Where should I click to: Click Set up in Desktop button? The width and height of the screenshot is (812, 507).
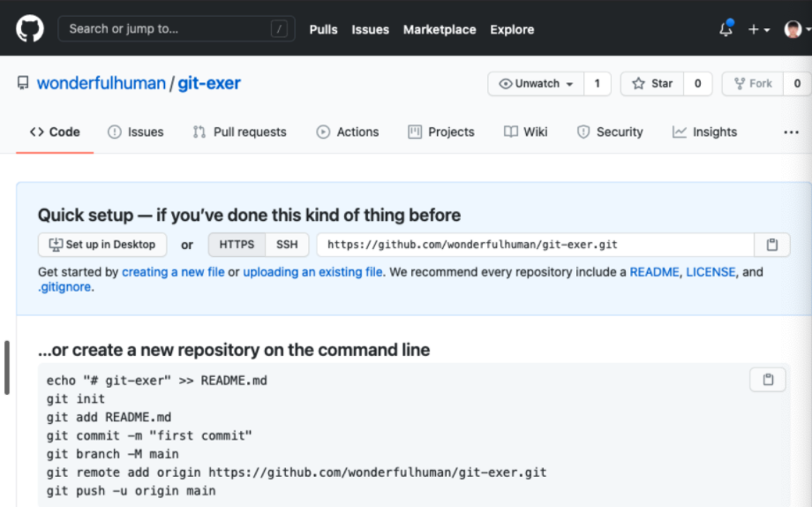coord(102,245)
